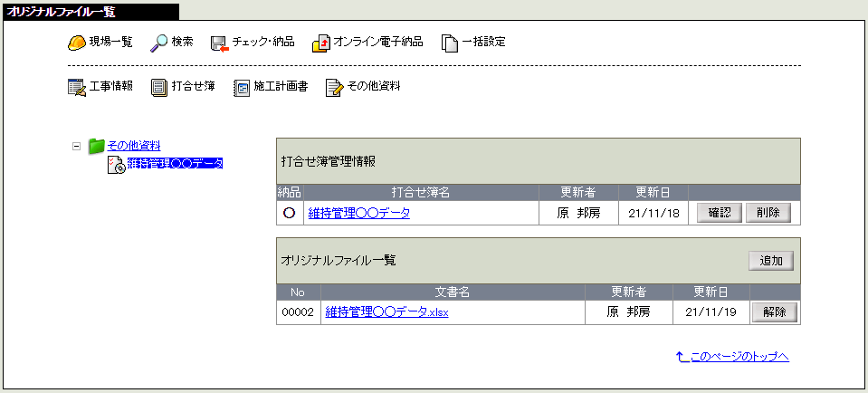Viewport: 868px width, 393px height.
Task: Click the 削除 button
Action: coord(768,213)
